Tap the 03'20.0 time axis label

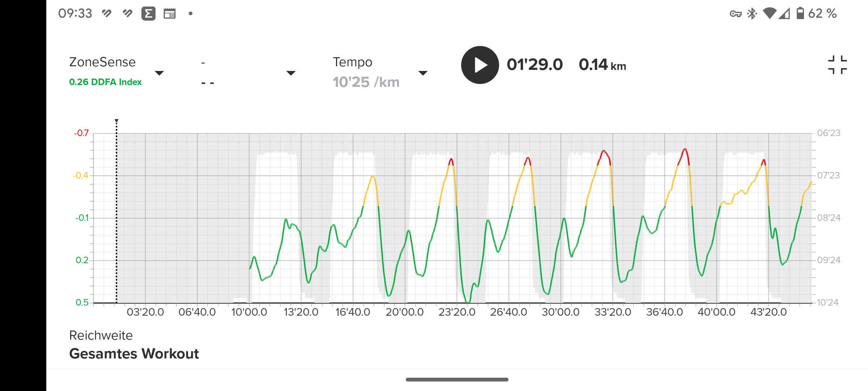[x=145, y=312]
